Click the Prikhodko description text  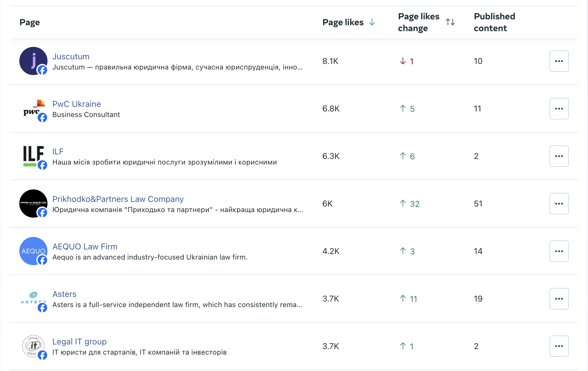click(x=178, y=209)
